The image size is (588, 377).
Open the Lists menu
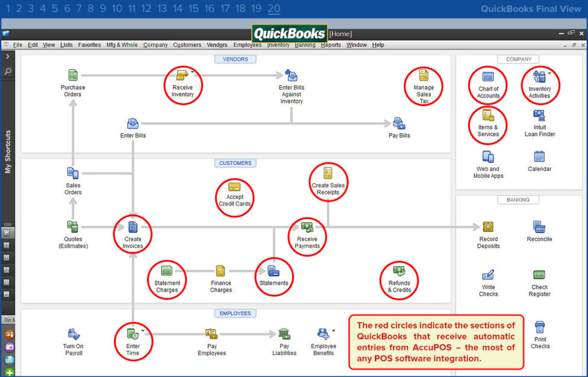(x=66, y=45)
